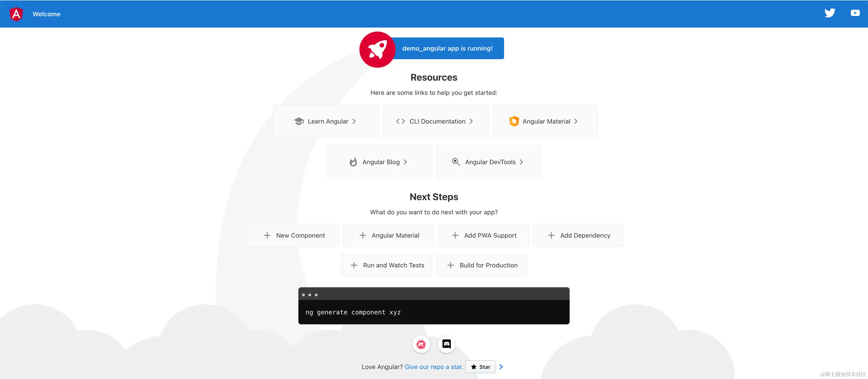Image resolution: width=868 pixels, height=379 pixels.
Task: Click the Angular Material shield icon
Action: click(514, 121)
